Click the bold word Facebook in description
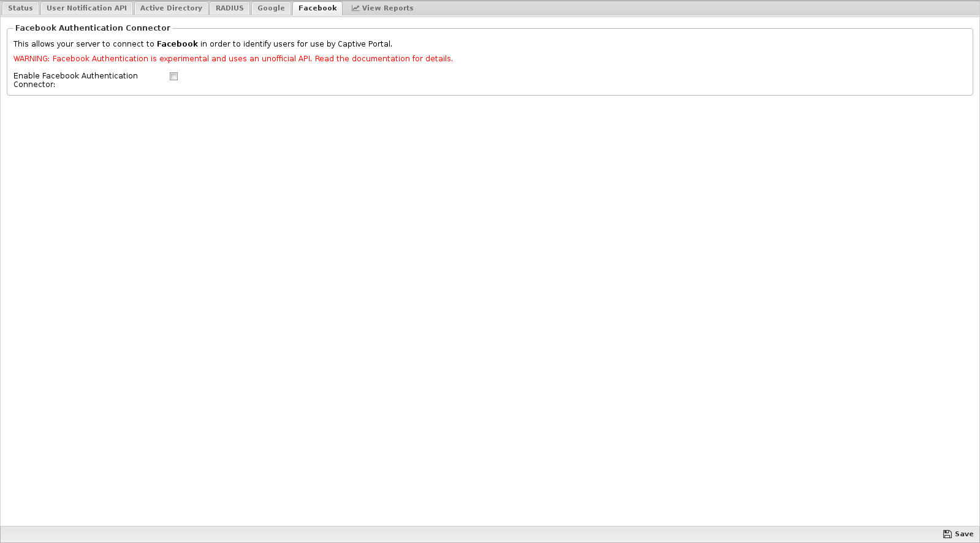The height and width of the screenshot is (543, 980). point(177,44)
